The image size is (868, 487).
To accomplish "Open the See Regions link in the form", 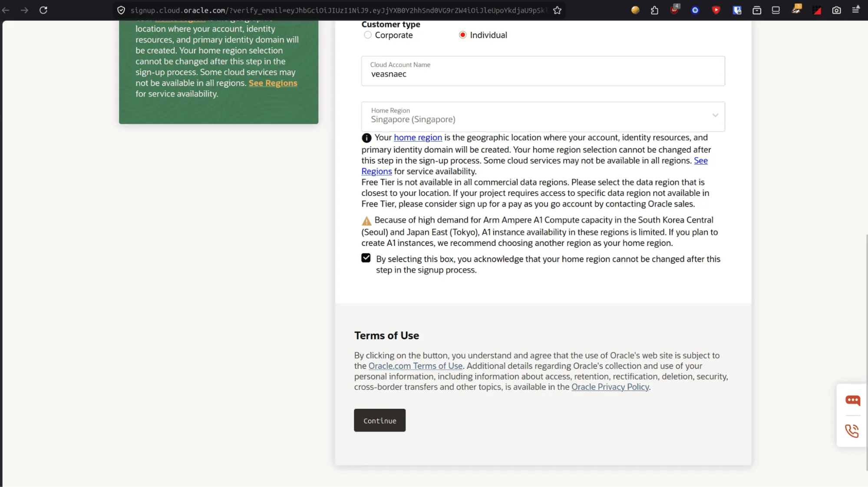I will click(x=701, y=160).
